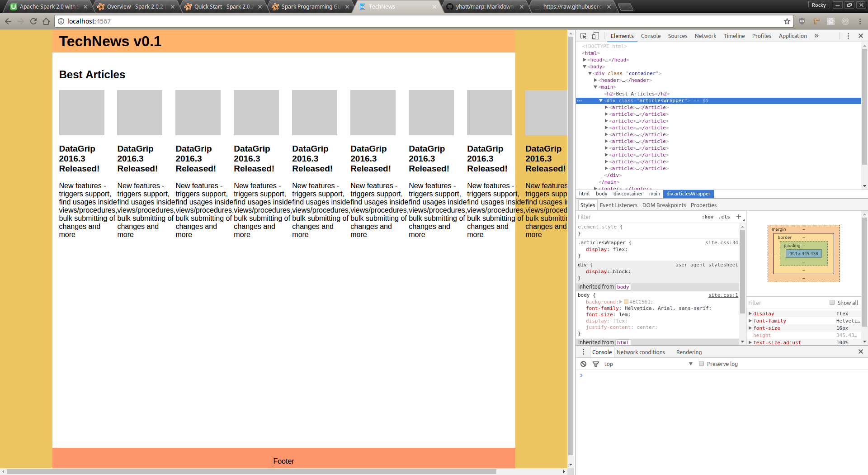Open the Network panel
The image size is (868, 475).
pos(705,36)
